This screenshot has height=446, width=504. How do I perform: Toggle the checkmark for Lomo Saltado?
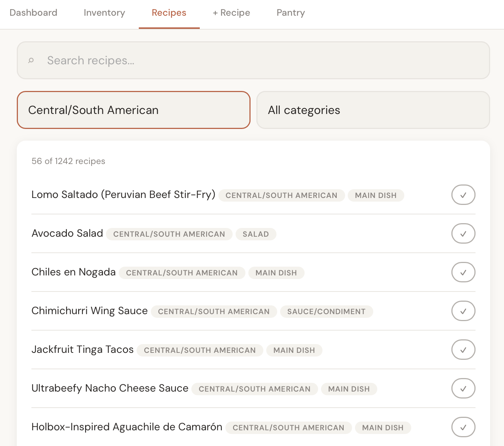point(463,195)
